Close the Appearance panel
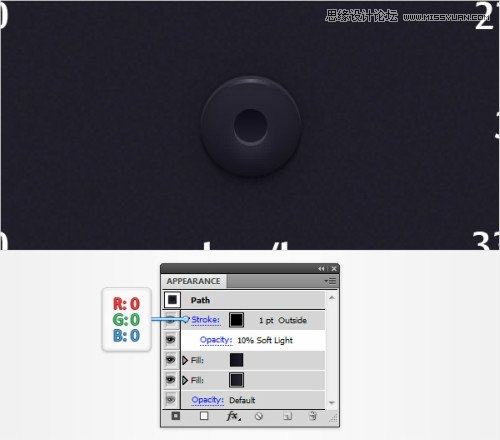 pyautogui.click(x=334, y=269)
